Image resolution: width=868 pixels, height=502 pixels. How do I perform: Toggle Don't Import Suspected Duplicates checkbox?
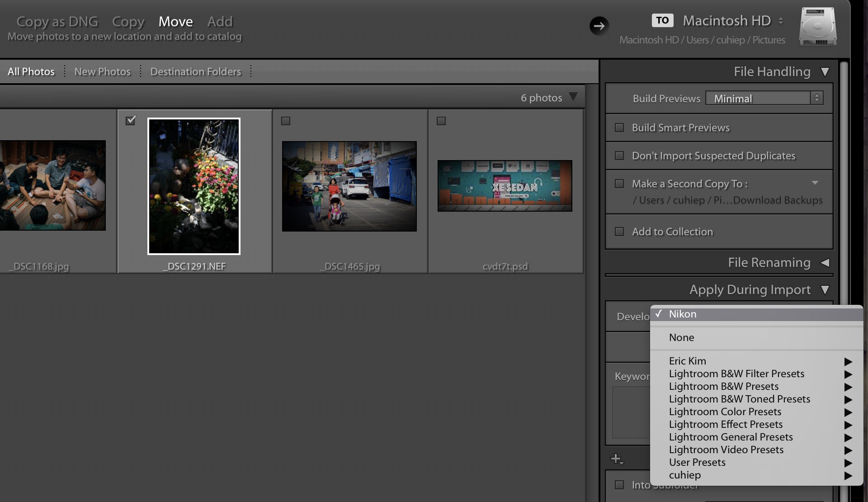(x=619, y=155)
